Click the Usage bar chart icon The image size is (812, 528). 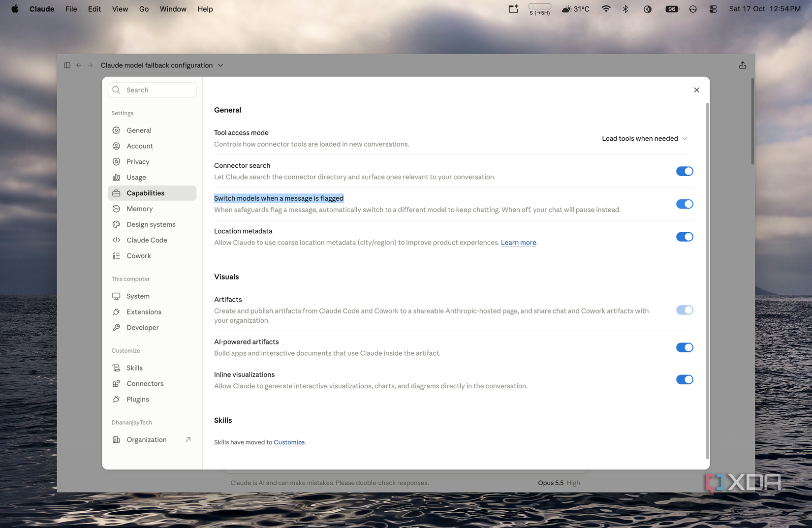(x=116, y=178)
